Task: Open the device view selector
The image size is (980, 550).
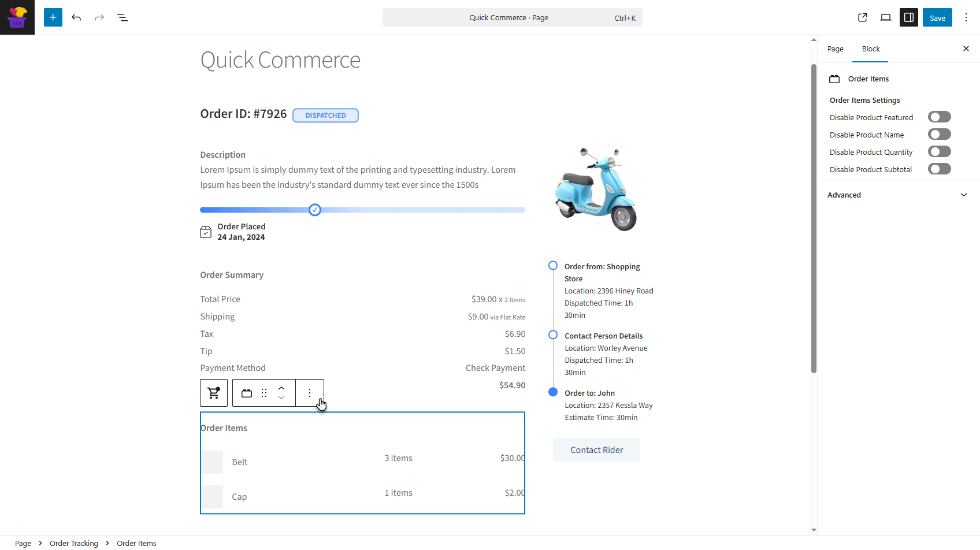Action: coord(885,17)
